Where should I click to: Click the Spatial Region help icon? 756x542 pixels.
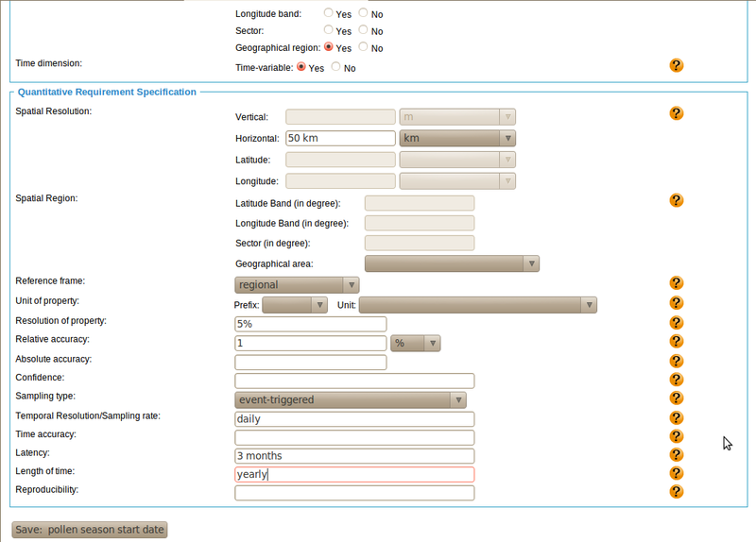pos(676,200)
